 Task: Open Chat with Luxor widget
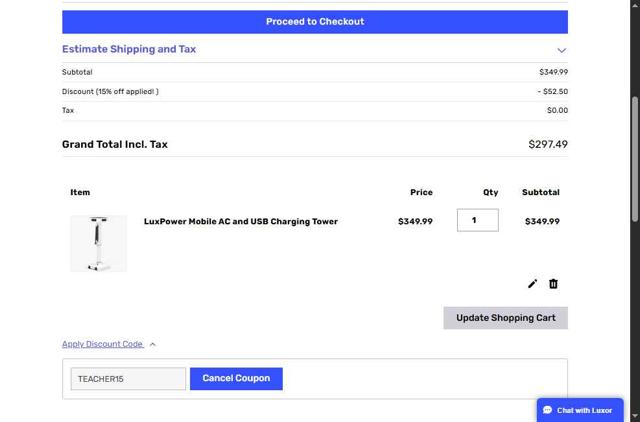580,410
